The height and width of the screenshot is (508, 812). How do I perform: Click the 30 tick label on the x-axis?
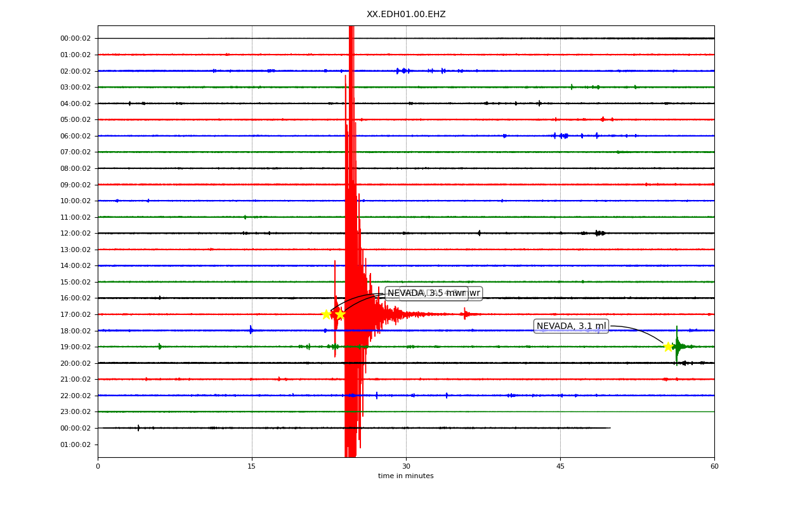pos(406,467)
